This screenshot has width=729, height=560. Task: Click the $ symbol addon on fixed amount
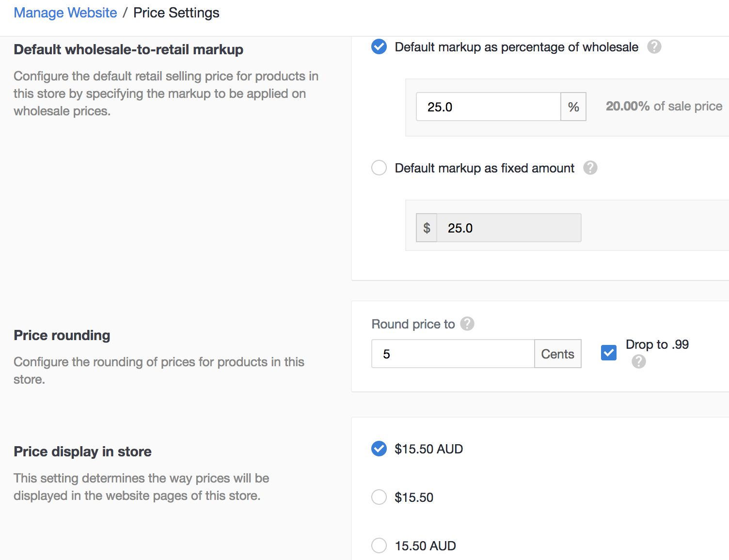[427, 228]
